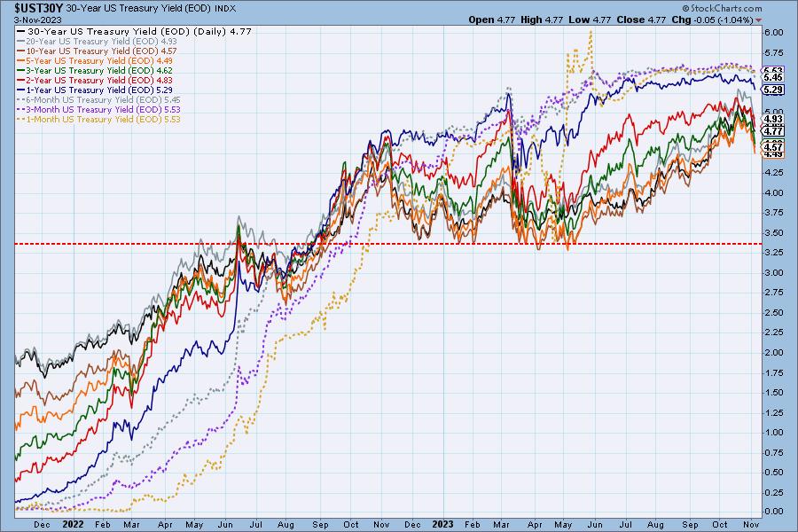Click the 2.75 y-axis label
Image resolution: width=798 pixels, height=532 pixels.
point(773,293)
